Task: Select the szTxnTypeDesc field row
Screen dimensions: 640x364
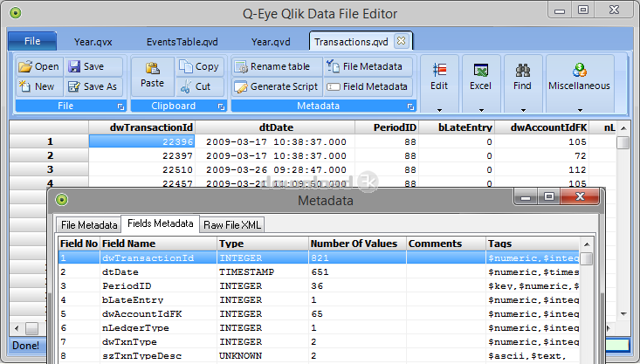Action: (319, 356)
